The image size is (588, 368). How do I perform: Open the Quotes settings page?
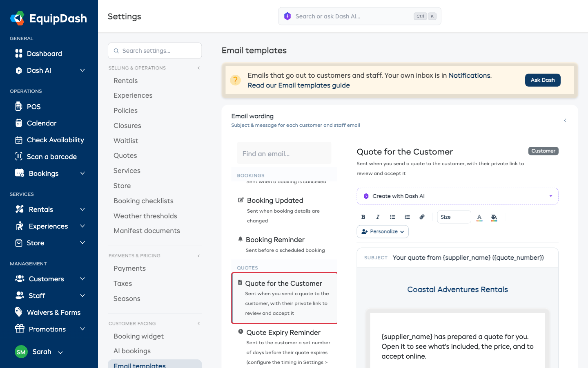(125, 155)
